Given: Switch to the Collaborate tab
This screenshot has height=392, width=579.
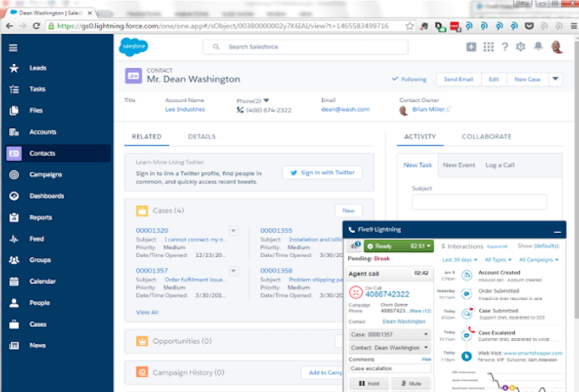Looking at the screenshot, I should point(487,137).
